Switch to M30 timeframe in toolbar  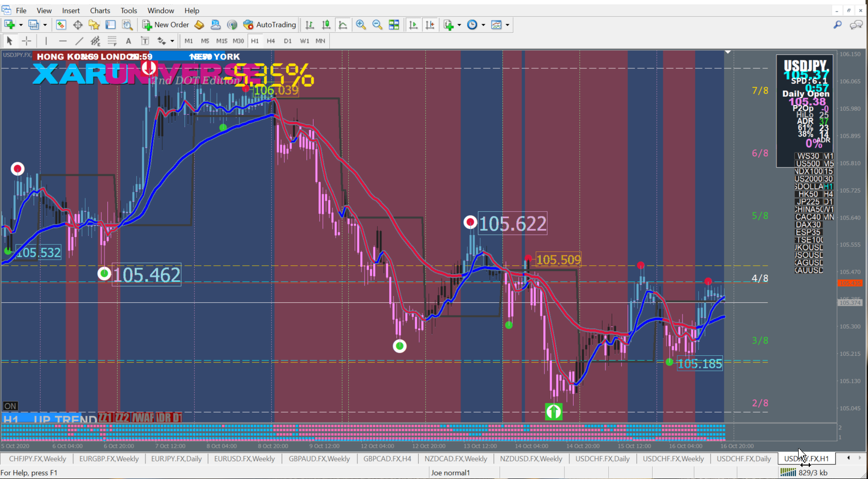(x=238, y=41)
